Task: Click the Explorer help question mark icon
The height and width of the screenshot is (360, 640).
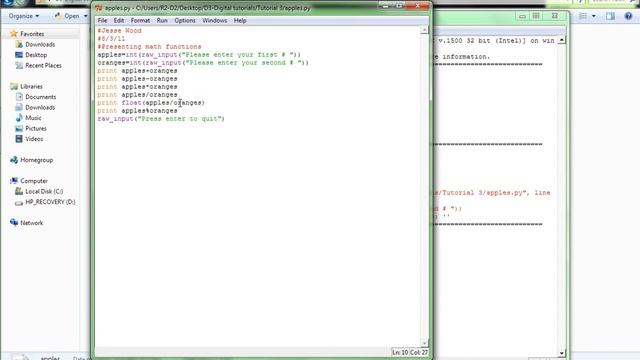Action: (x=628, y=16)
